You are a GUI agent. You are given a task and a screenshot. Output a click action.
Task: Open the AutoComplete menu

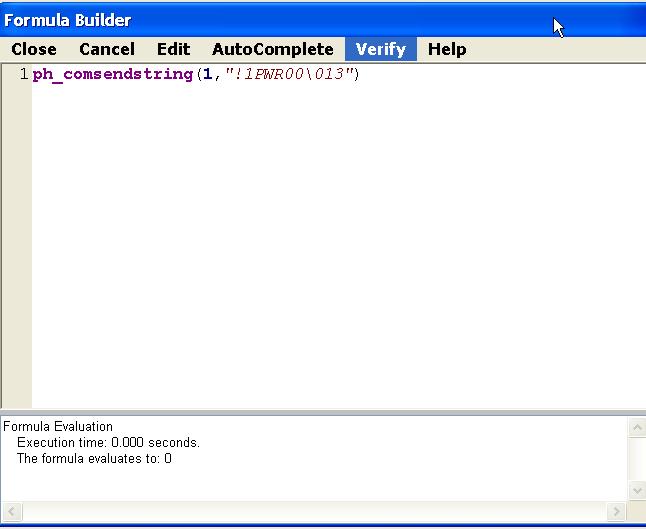click(272, 49)
